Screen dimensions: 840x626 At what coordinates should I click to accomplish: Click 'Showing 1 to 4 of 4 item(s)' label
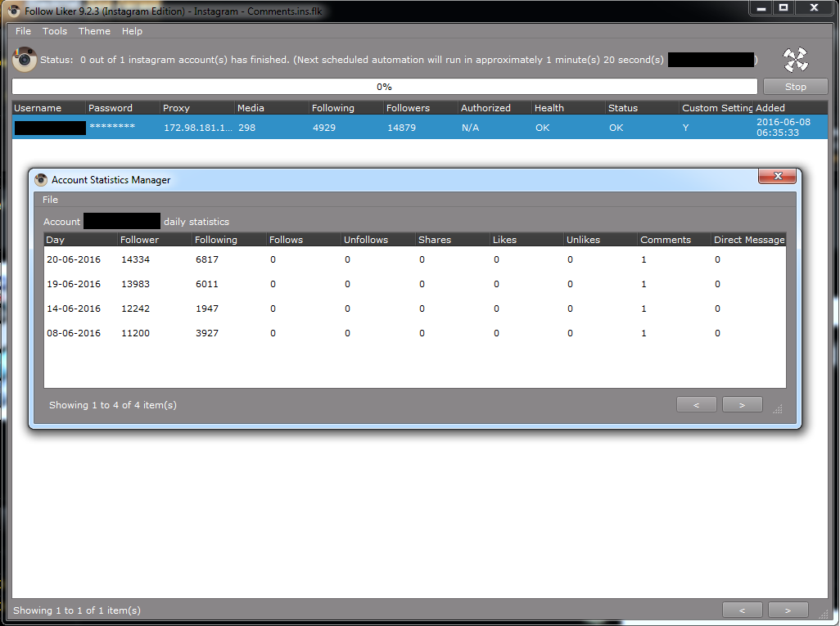(x=113, y=405)
